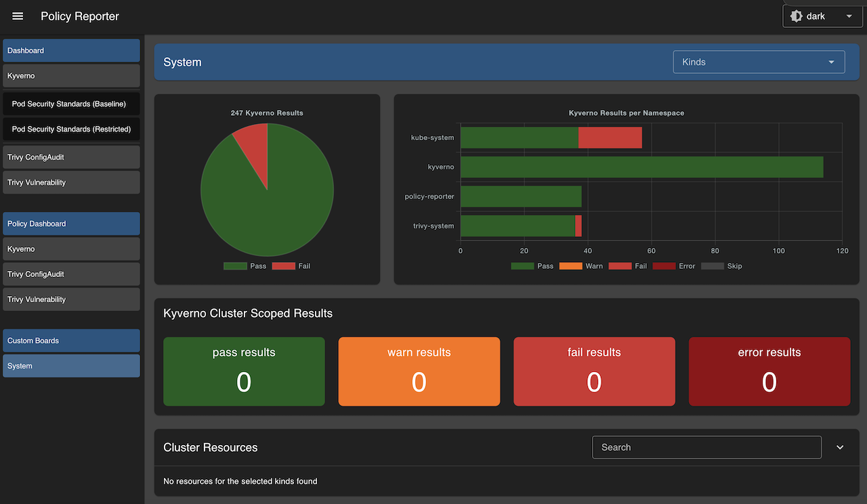Click the fail results card

coord(594,372)
